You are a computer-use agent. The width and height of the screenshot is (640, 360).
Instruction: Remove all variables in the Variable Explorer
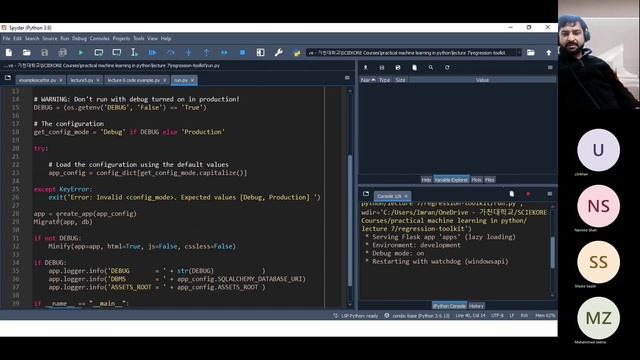414,68
